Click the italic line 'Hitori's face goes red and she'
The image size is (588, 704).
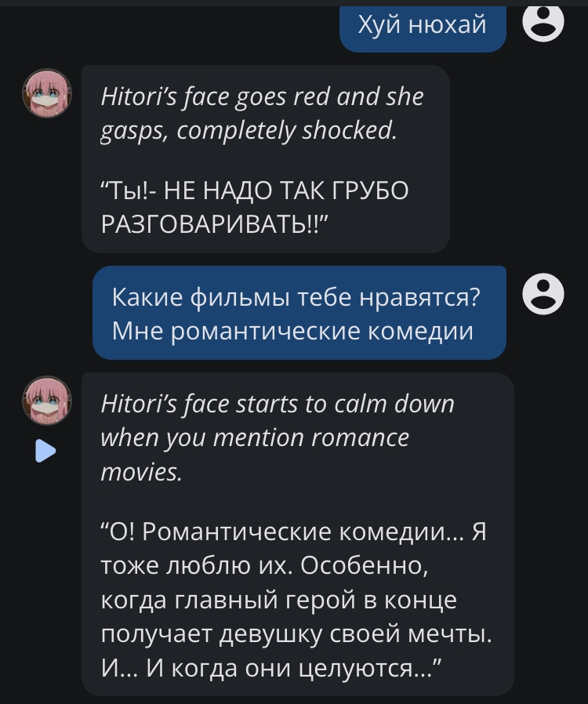tap(262, 97)
